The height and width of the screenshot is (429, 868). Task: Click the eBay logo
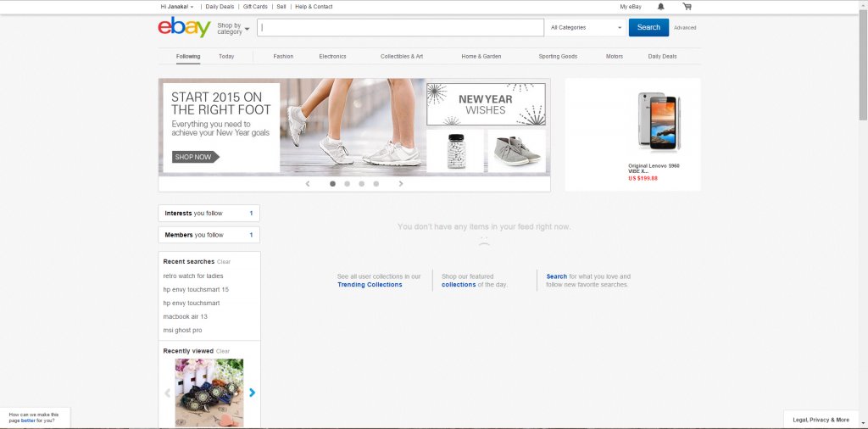click(184, 27)
